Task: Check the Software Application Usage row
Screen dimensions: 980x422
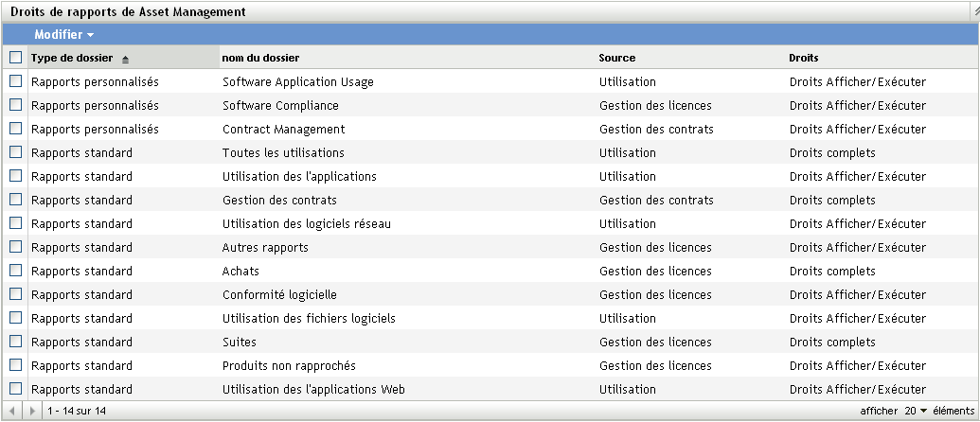Action: (15, 81)
